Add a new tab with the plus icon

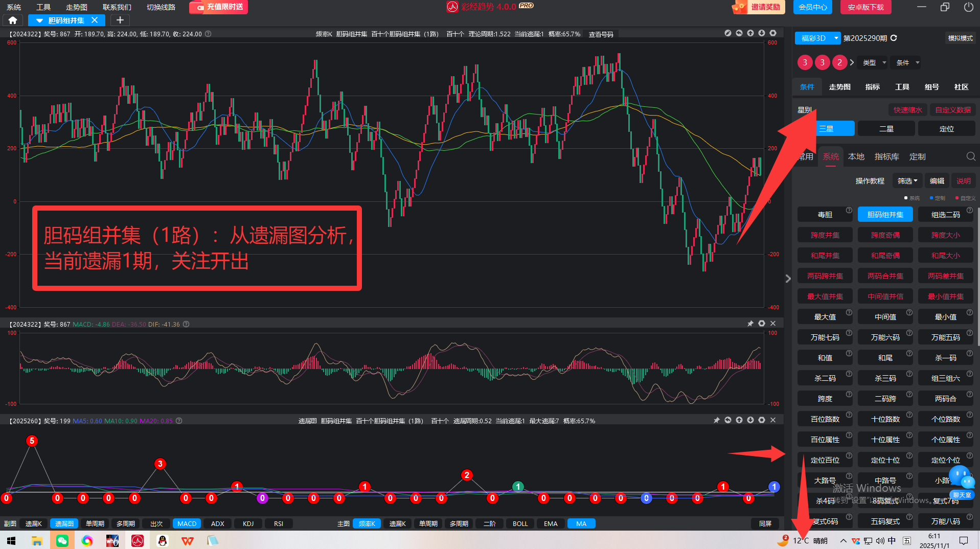pyautogui.click(x=120, y=20)
